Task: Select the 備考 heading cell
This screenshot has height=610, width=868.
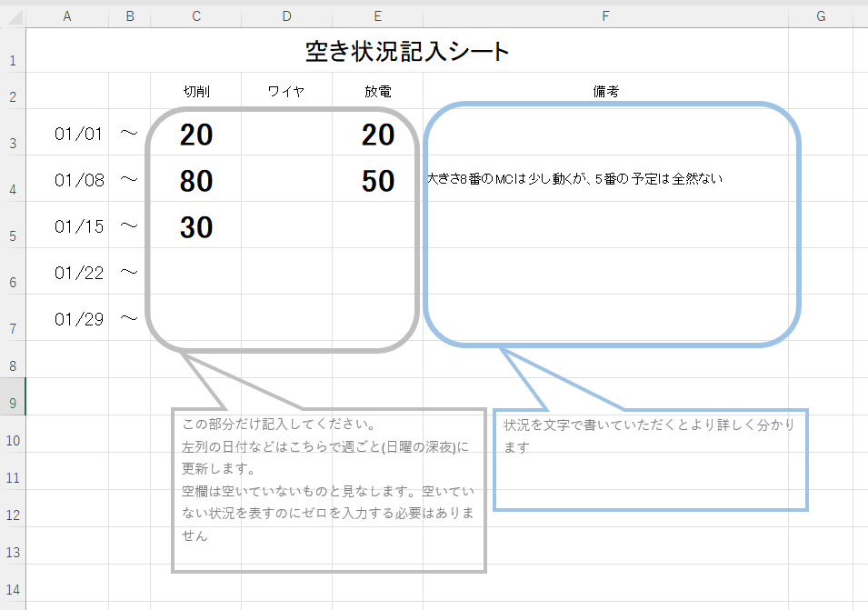Action: 605,91
